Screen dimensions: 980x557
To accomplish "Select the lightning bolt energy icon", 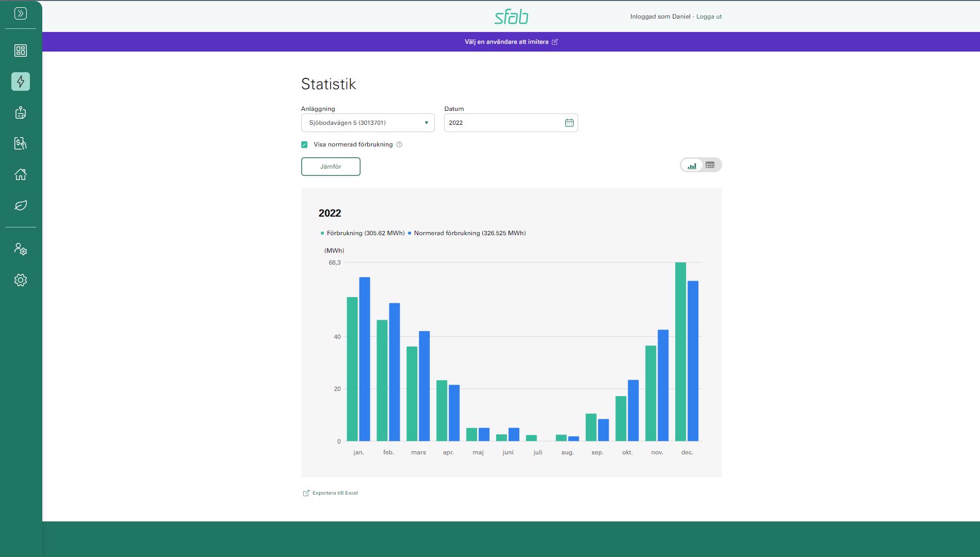I will 21,81.
